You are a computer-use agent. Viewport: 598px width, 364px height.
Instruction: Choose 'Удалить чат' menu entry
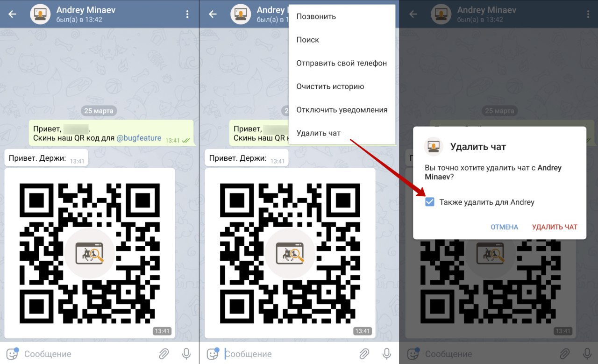[342, 133]
